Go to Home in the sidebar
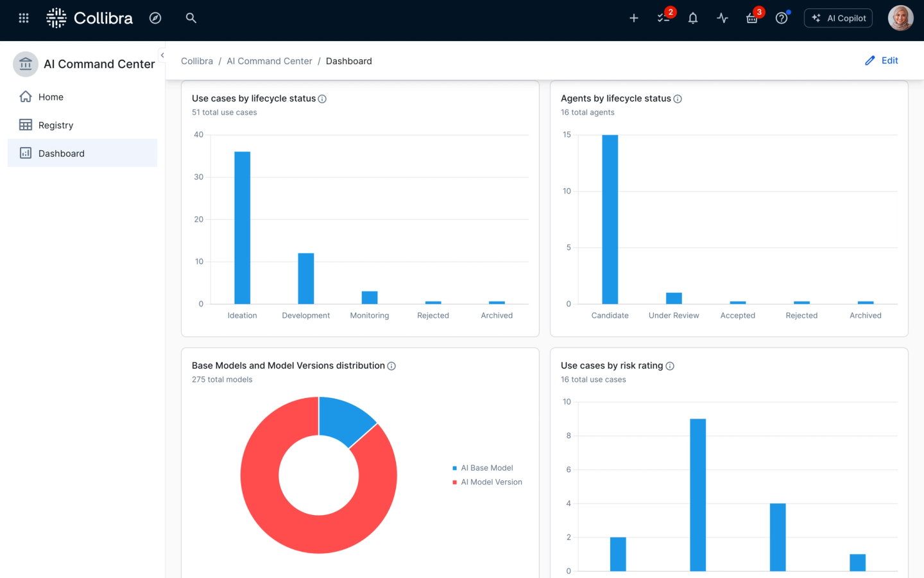This screenshot has width=924, height=578. point(51,96)
